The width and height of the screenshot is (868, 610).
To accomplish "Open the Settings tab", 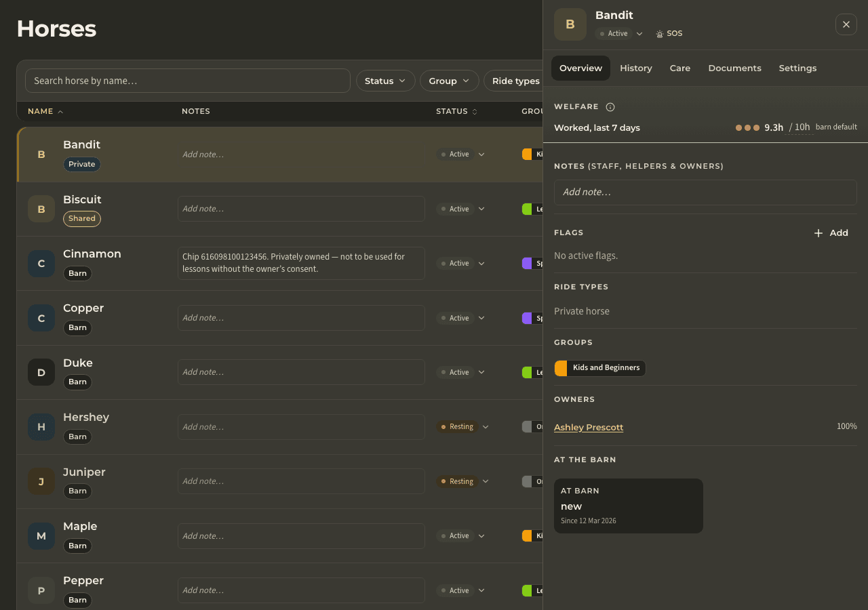I will (797, 68).
